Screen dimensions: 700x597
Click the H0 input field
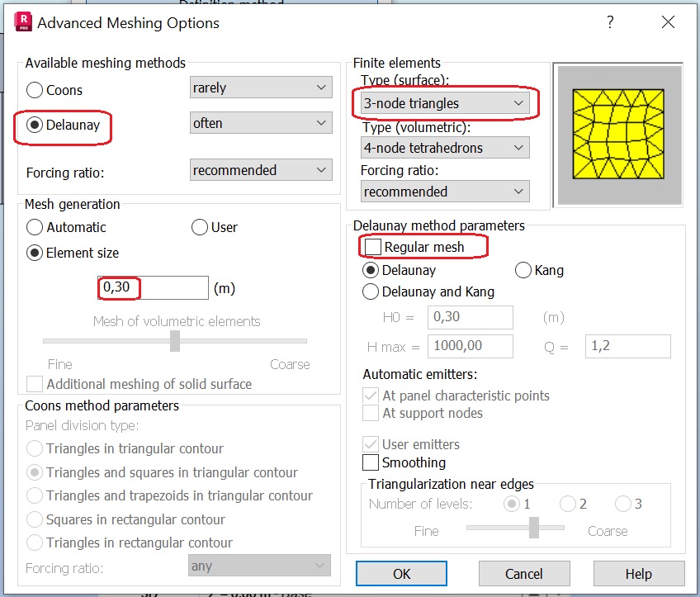pyautogui.click(x=471, y=317)
